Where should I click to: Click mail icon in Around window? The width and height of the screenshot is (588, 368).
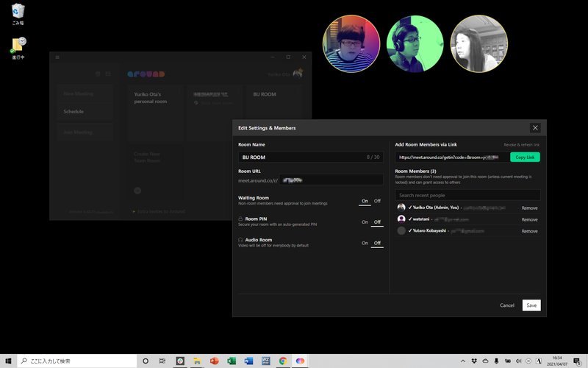pos(108,74)
